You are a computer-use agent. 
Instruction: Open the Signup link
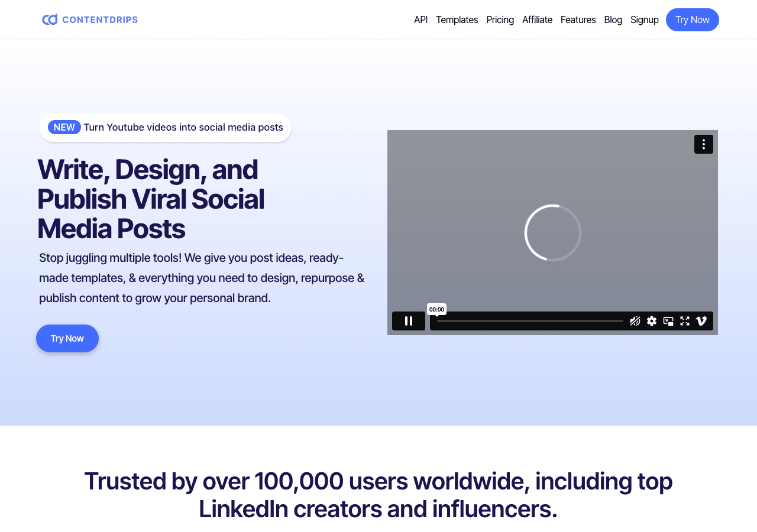pos(644,20)
